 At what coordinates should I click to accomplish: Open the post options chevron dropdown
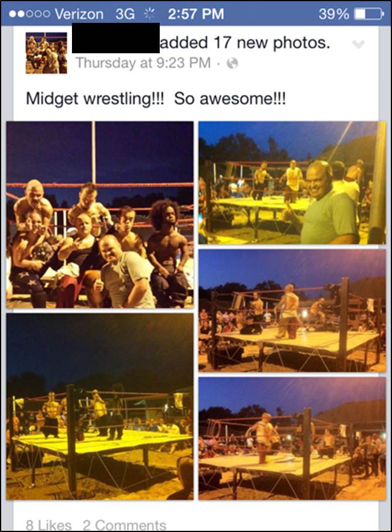[x=358, y=44]
